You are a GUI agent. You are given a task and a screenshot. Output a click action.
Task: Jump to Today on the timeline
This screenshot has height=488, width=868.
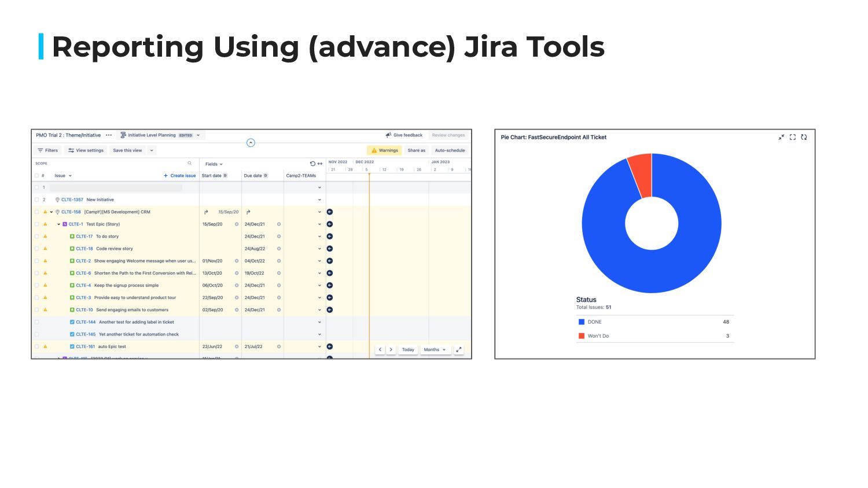(408, 350)
